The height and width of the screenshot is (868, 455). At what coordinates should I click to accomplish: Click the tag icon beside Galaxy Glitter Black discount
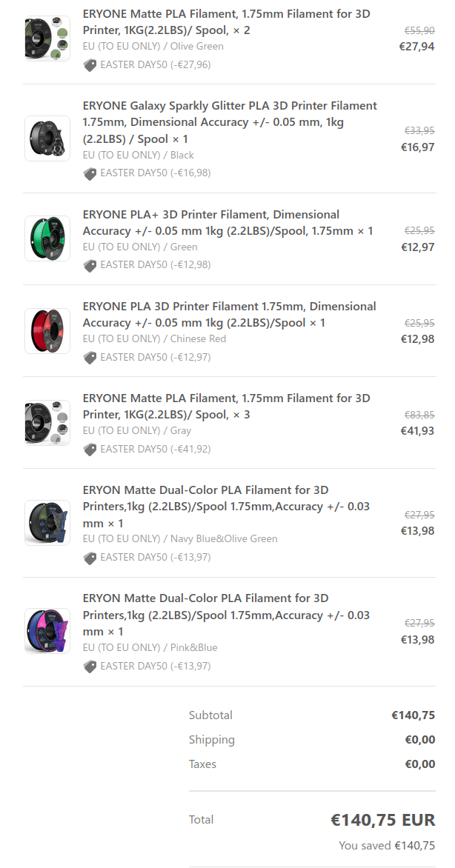pyautogui.click(x=90, y=173)
